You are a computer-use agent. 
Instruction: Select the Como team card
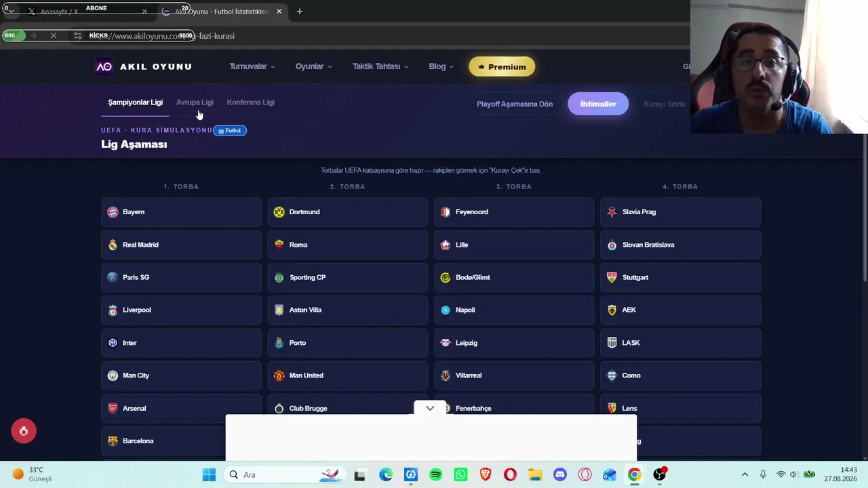tap(681, 375)
